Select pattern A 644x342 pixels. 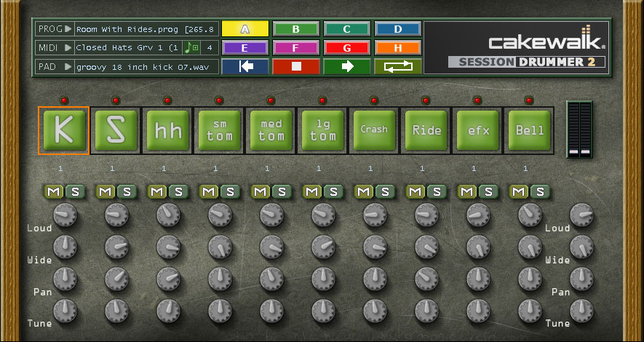245,29
